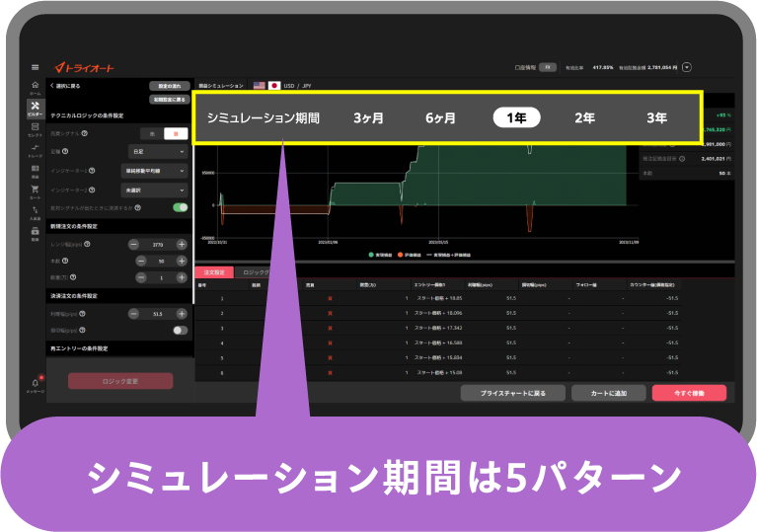Switch to the 注文設定 tab

pyautogui.click(x=214, y=272)
